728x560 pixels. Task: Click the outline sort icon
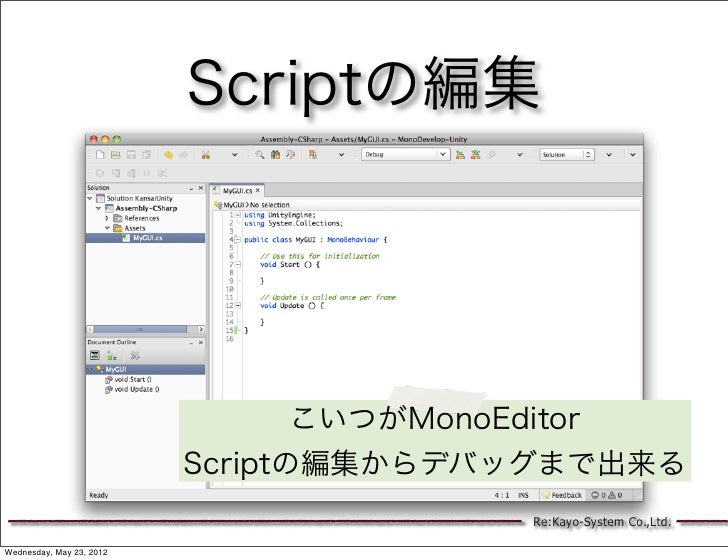[111, 356]
